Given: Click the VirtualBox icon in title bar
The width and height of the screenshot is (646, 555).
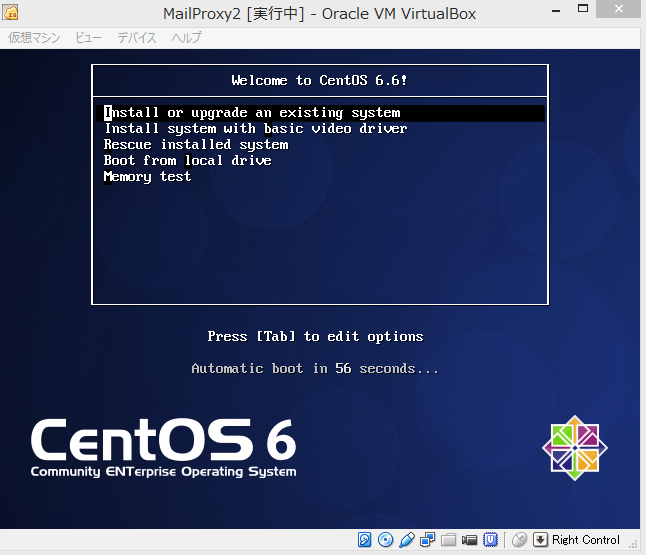Looking at the screenshot, I should (x=10, y=13).
